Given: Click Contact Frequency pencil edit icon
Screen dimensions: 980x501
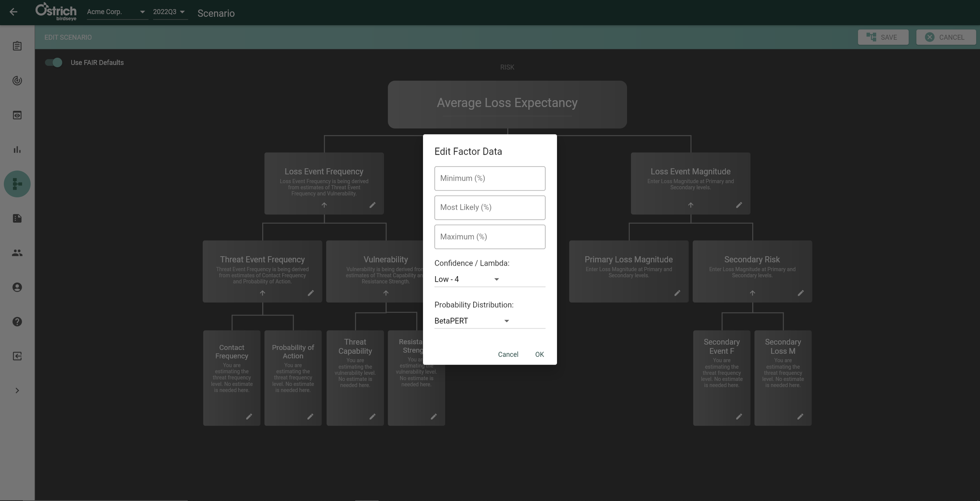Looking at the screenshot, I should point(249,417).
